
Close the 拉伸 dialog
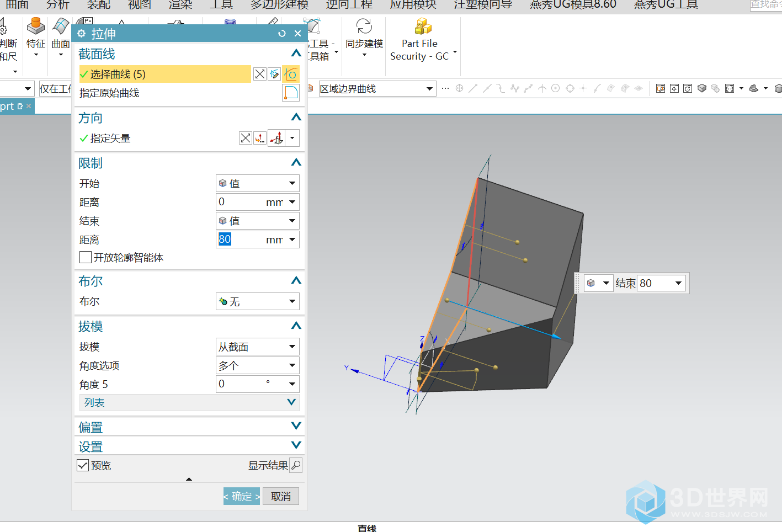point(297,34)
